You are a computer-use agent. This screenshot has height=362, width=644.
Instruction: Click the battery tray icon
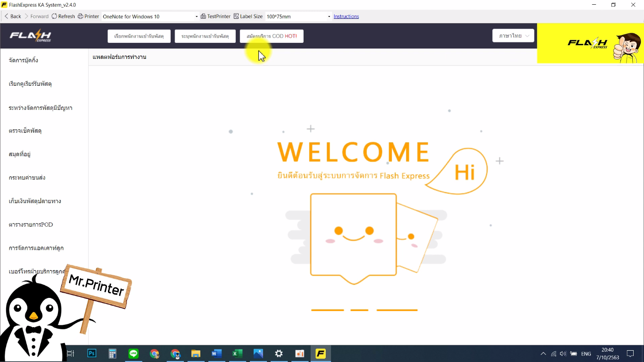coord(574,354)
